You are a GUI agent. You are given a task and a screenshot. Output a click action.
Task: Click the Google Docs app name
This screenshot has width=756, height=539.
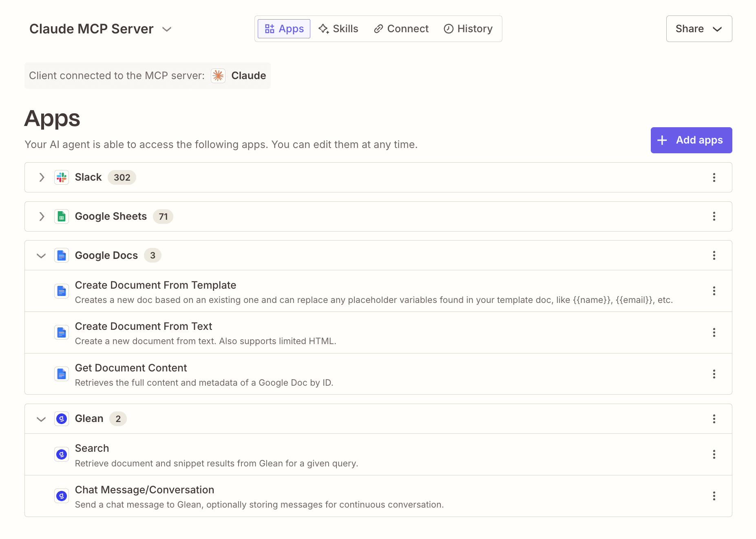106,256
